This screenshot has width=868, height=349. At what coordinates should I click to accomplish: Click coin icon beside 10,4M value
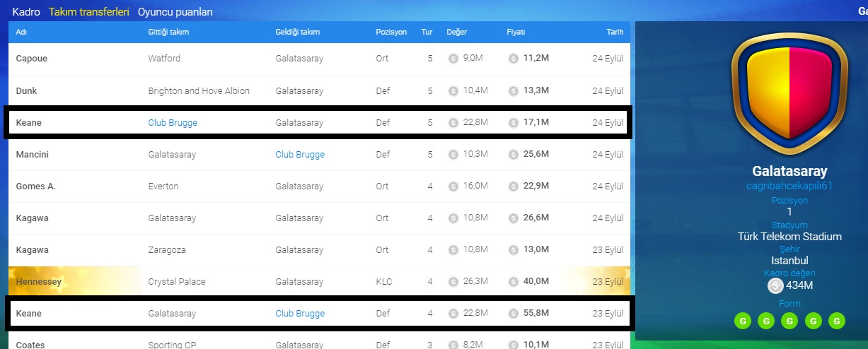(453, 90)
